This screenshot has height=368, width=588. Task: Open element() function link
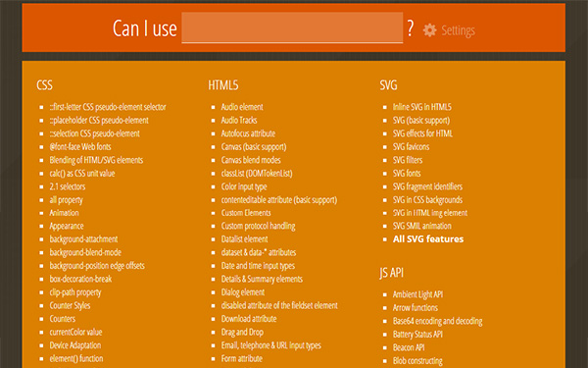[x=76, y=358]
